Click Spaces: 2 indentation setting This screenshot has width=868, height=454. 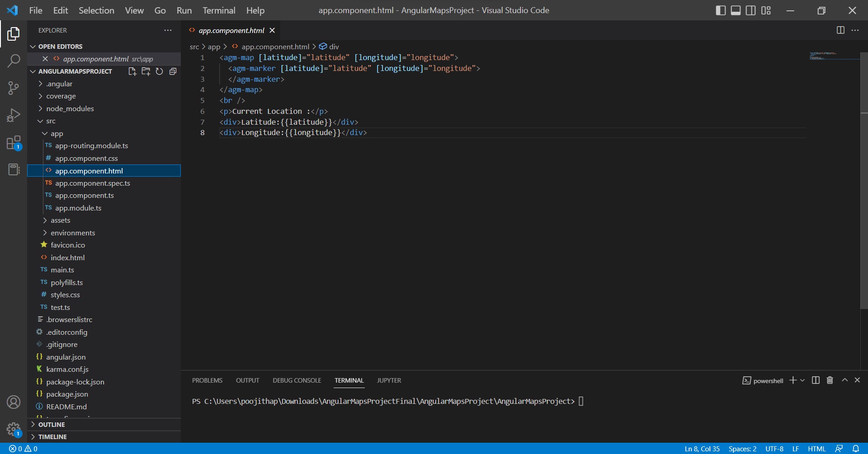(742, 449)
